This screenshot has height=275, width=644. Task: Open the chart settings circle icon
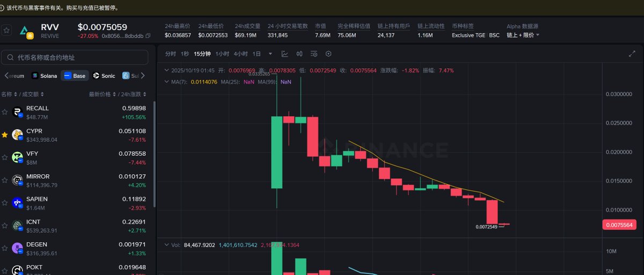(328, 54)
